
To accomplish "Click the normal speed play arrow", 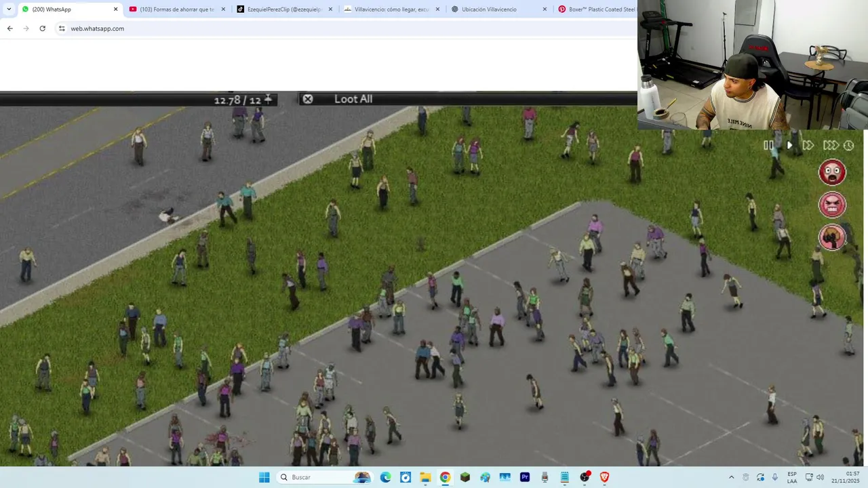I will coord(789,145).
